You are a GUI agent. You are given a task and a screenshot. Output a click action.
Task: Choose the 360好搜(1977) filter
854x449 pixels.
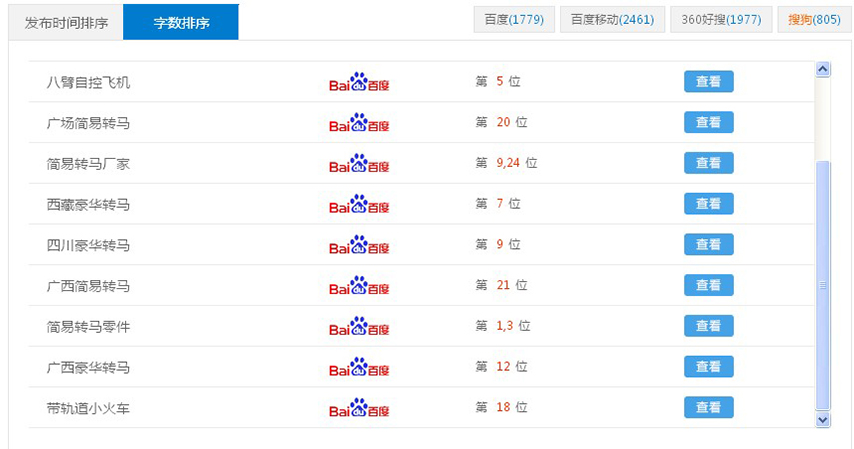tap(721, 20)
